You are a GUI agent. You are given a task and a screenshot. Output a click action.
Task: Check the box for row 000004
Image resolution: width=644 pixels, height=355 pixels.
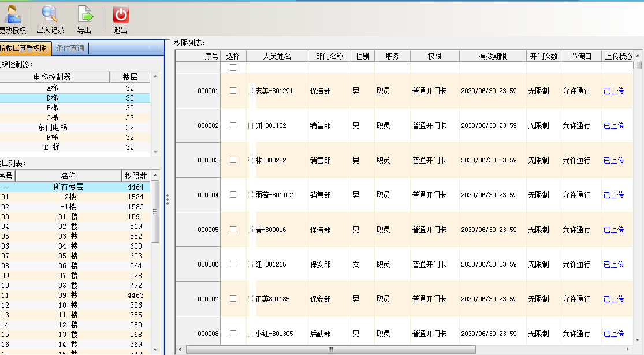[233, 194]
